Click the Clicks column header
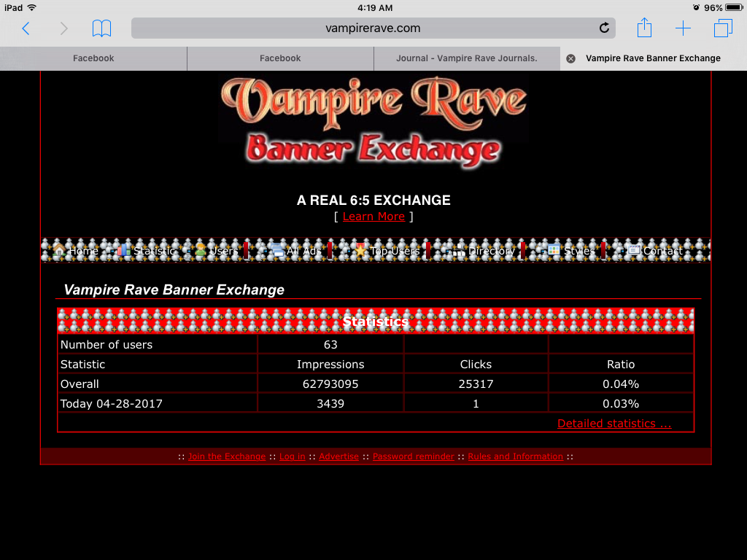747x560 pixels. coord(476,365)
